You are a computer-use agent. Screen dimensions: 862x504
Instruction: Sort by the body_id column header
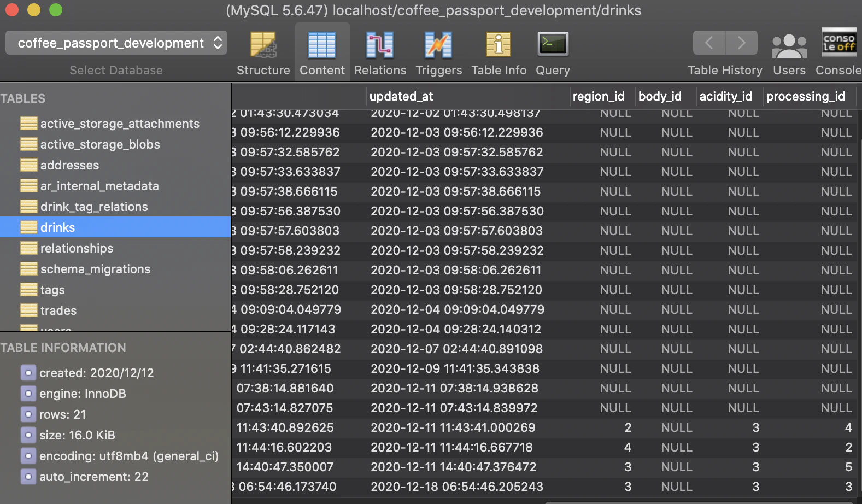(x=666, y=96)
